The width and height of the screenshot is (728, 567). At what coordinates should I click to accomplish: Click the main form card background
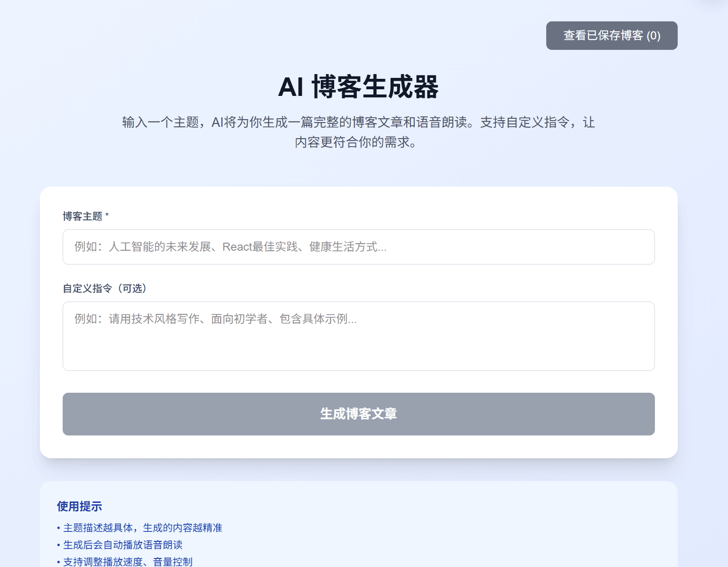pos(358,446)
